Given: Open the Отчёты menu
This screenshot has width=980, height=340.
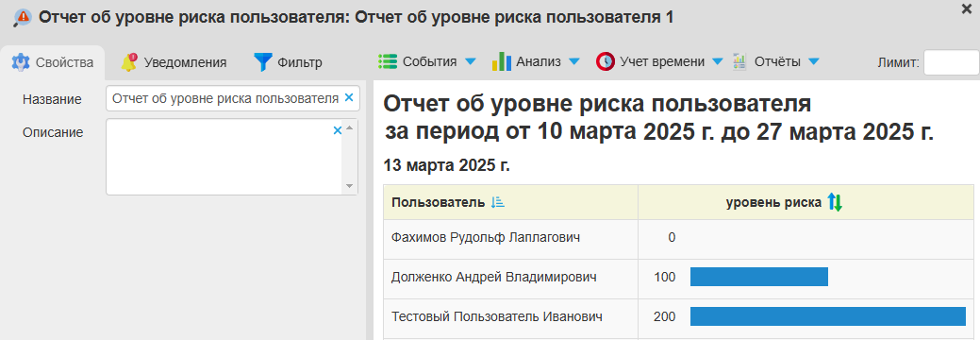Looking at the screenshot, I should (775, 61).
